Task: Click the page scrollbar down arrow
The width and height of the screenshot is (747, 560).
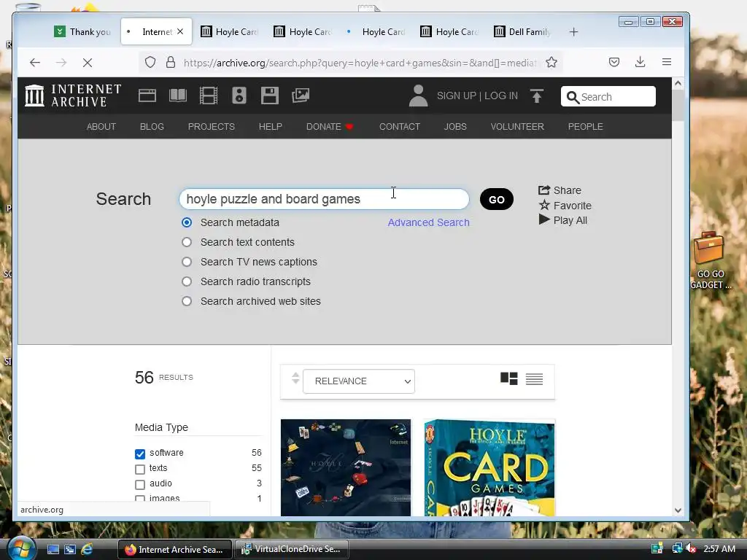Action: point(678,510)
